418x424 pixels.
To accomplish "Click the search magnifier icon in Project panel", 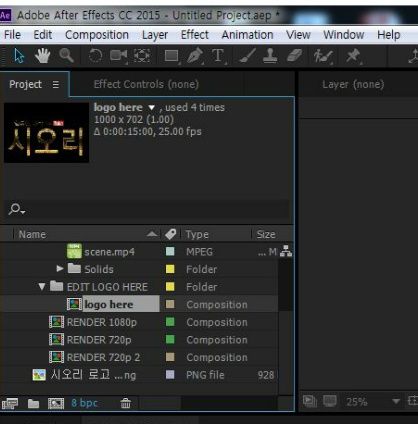I will coord(14,209).
